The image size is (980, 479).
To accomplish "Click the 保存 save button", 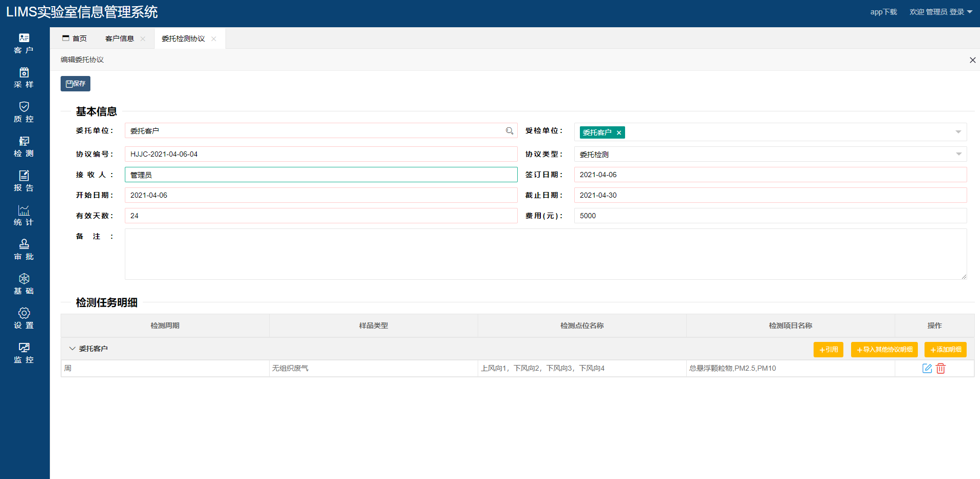I will pos(76,84).
